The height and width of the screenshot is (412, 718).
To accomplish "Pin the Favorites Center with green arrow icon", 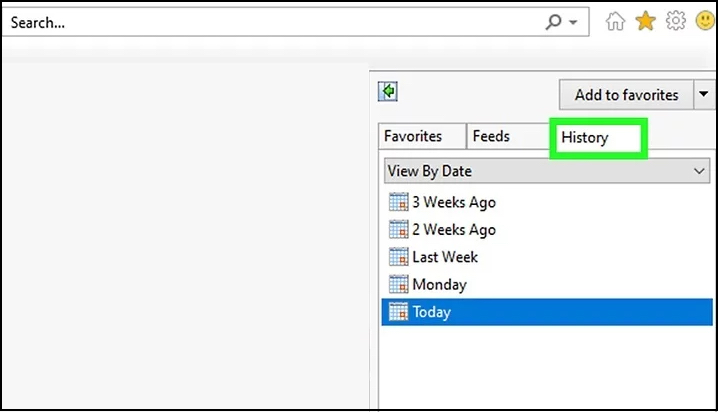I will 388,92.
